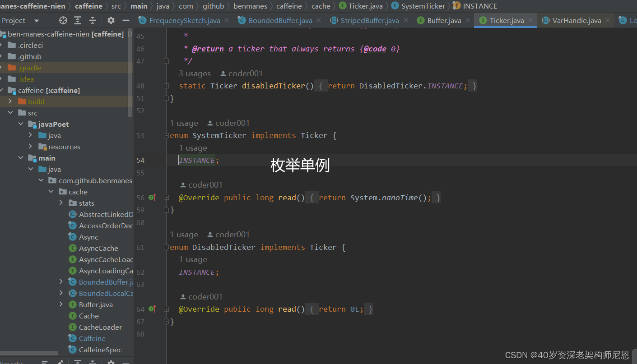Click the CacheLoader interface icon in tree
Screen dimensions: 637x364
pyautogui.click(x=72, y=327)
